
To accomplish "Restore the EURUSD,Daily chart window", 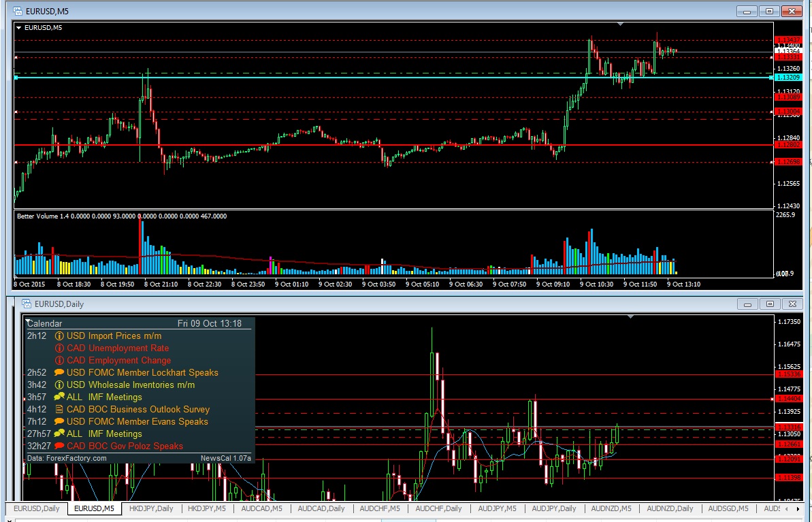I will pos(770,304).
